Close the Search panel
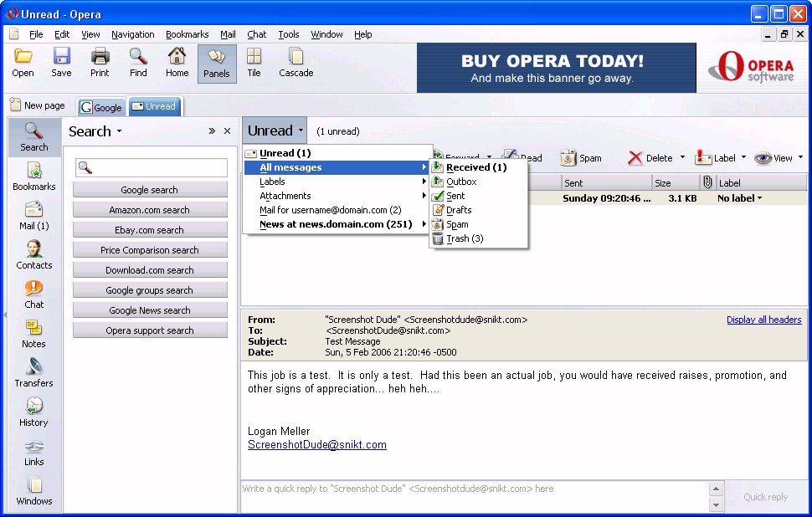Viewport: 812px width, 517px height. [227, 131]
